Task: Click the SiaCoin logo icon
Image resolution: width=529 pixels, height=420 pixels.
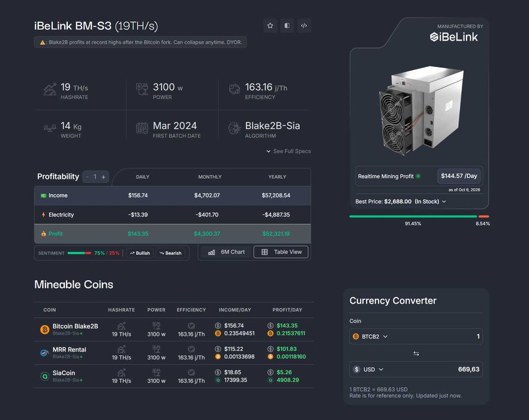Action: (x=44, y=376)
